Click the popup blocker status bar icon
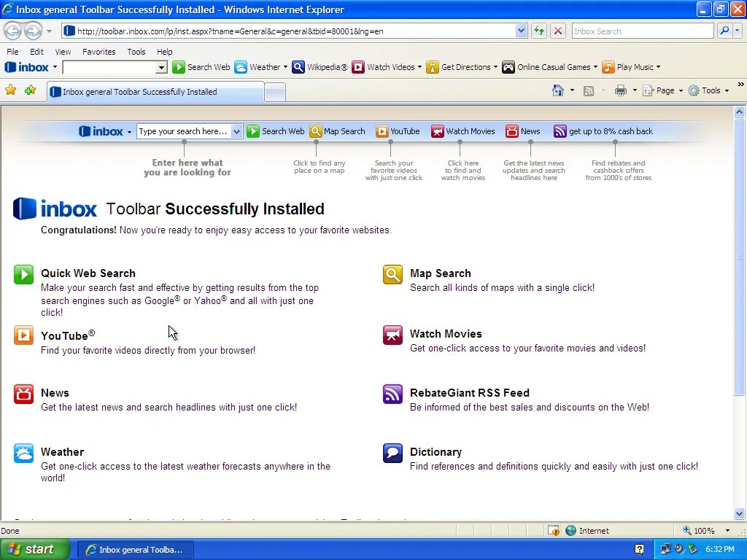Image resolution: width=747 pixels, height=560 pixels. [x=554, y=531]
